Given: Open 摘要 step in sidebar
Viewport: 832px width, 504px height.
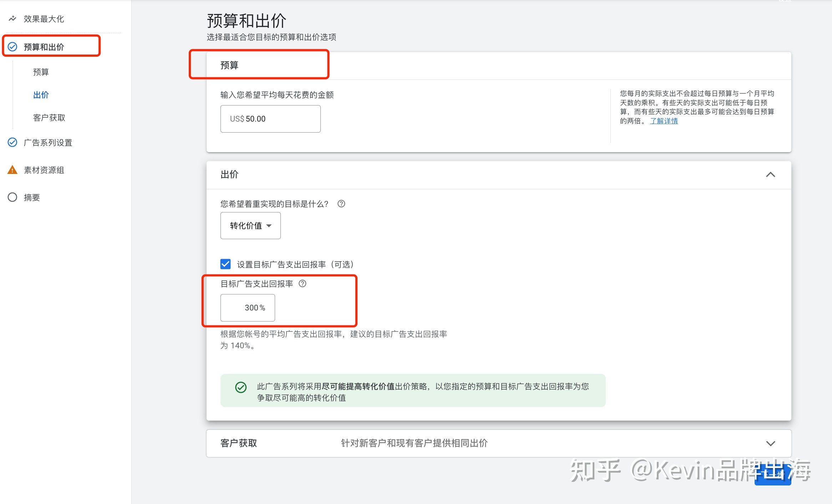Looking at the screenshot, I should (x=32, y=197).
